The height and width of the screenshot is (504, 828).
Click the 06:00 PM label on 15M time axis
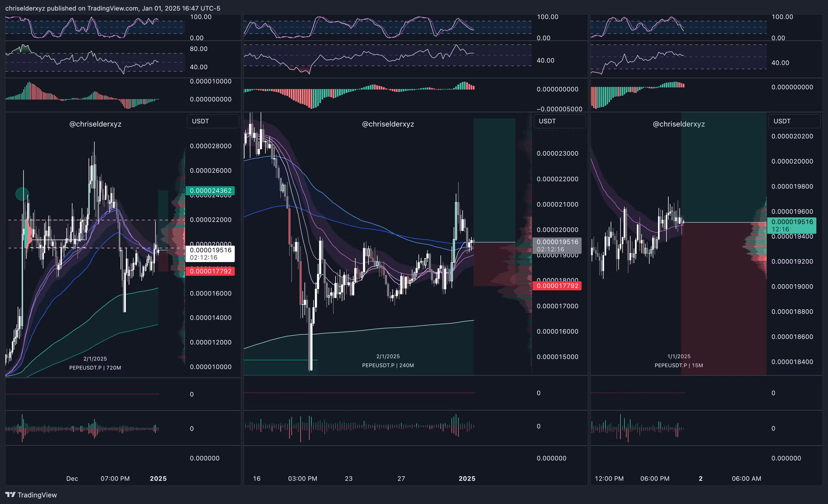(655, 478)
